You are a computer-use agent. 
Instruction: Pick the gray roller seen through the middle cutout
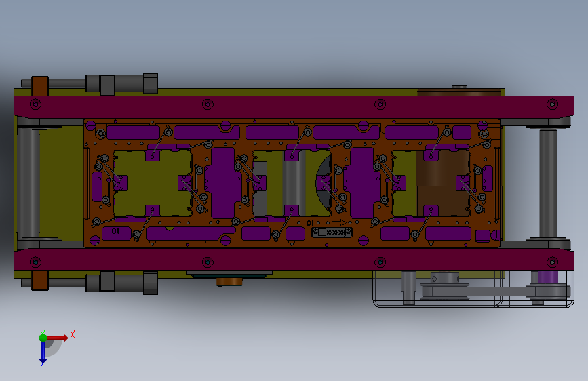(x=294, y=183)
